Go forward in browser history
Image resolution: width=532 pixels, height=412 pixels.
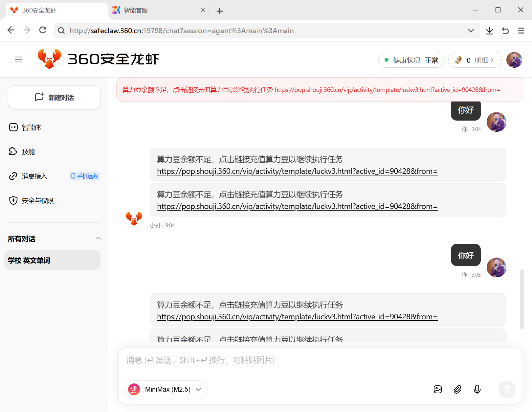27,30
